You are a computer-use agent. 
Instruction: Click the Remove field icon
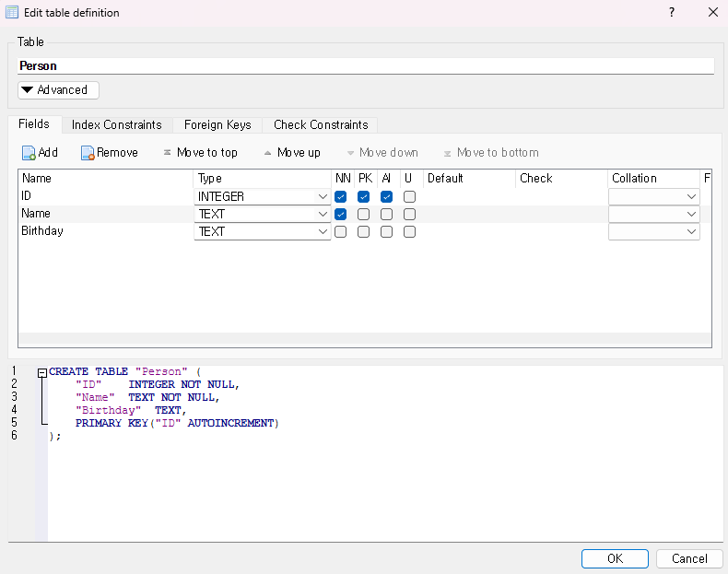[88, 153]
